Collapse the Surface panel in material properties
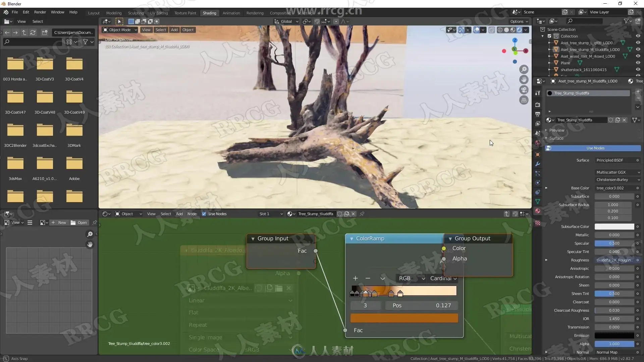 coord(556,138)
